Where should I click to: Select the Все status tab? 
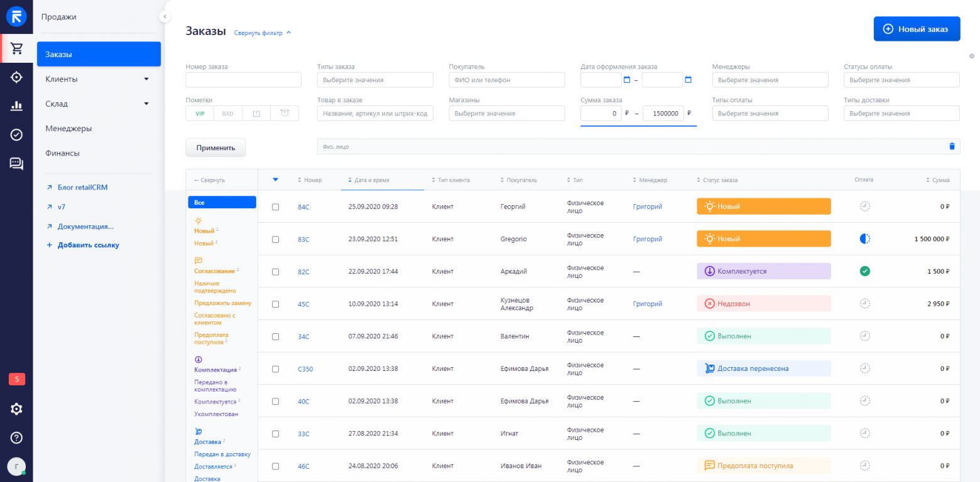pos(222,202)
